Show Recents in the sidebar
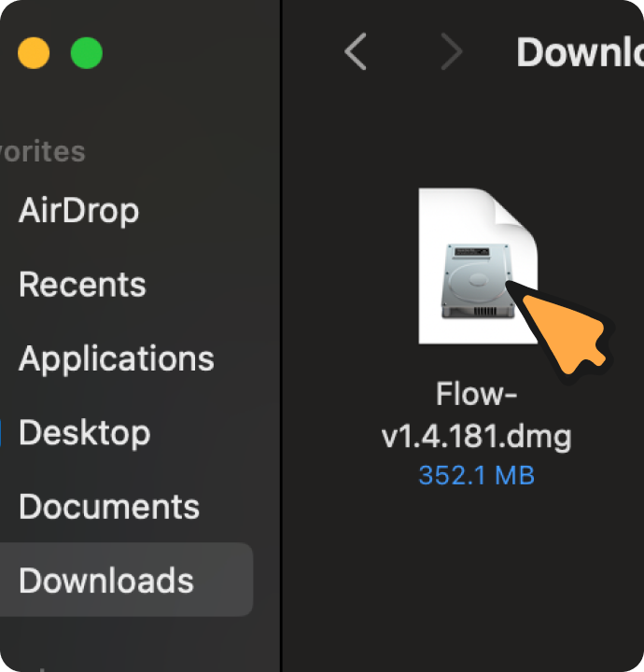This screenshot has height=672, width=644. point(82,284)
